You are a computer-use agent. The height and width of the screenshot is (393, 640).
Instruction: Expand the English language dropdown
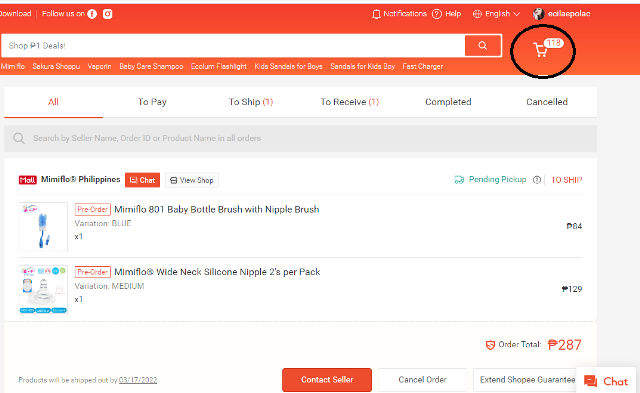click(x=496, y=14)
